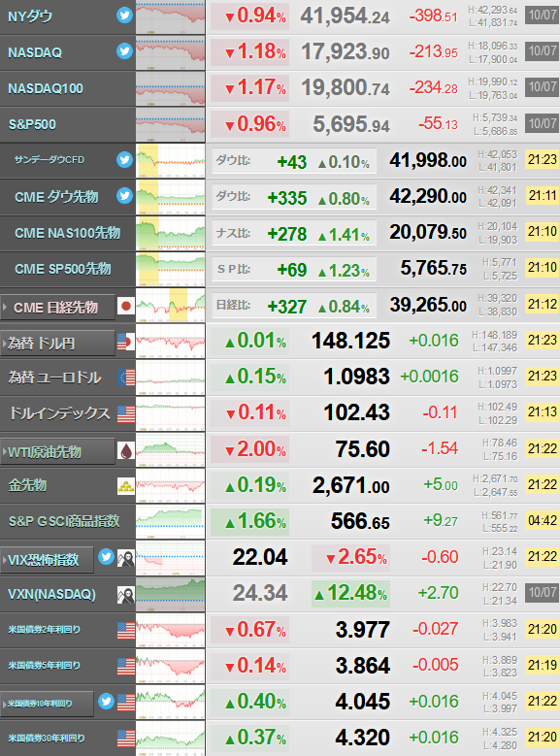The width and height of the screenshot is (560, 756).
Task: Open the CME NAS100先物 link
Action: tap(68, 233)
